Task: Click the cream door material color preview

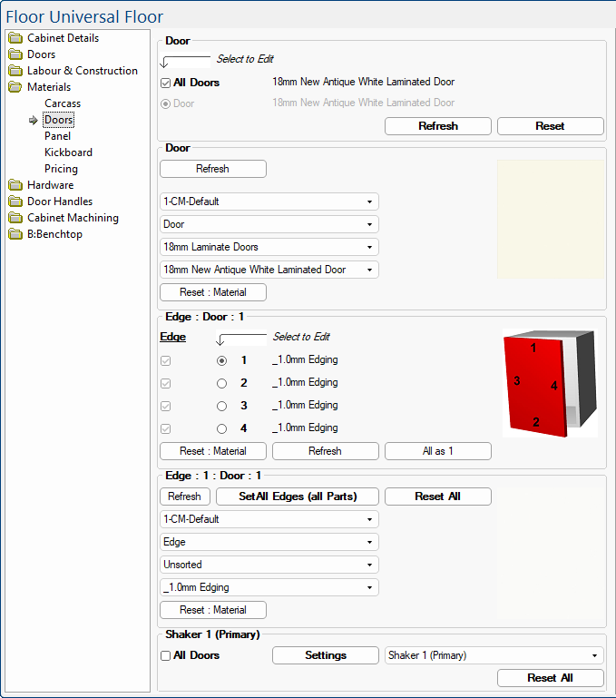Action: [550, 220]
